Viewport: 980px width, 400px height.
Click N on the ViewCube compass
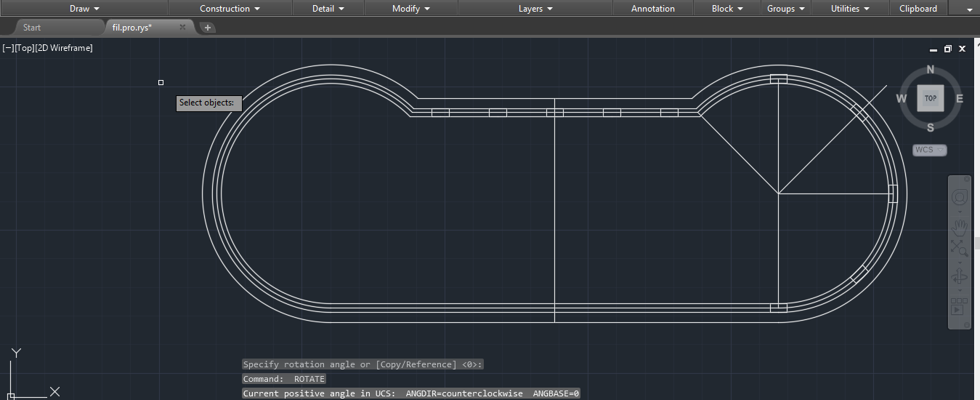[931, 71]
